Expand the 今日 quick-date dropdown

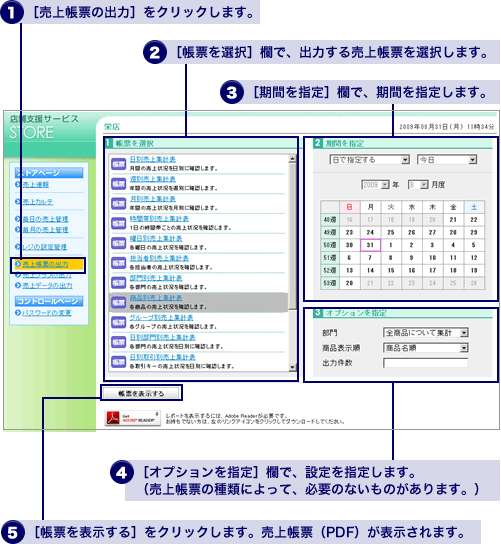[x=447, y=160]
